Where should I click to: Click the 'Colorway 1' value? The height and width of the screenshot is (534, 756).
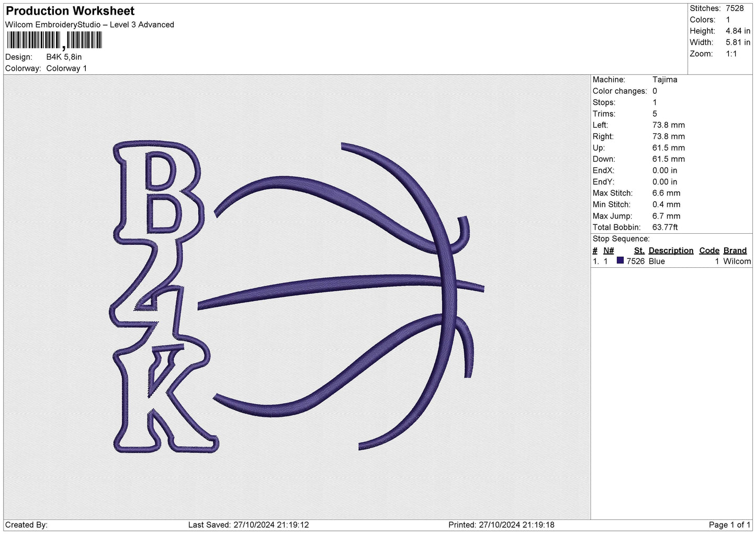click(66, 69)
